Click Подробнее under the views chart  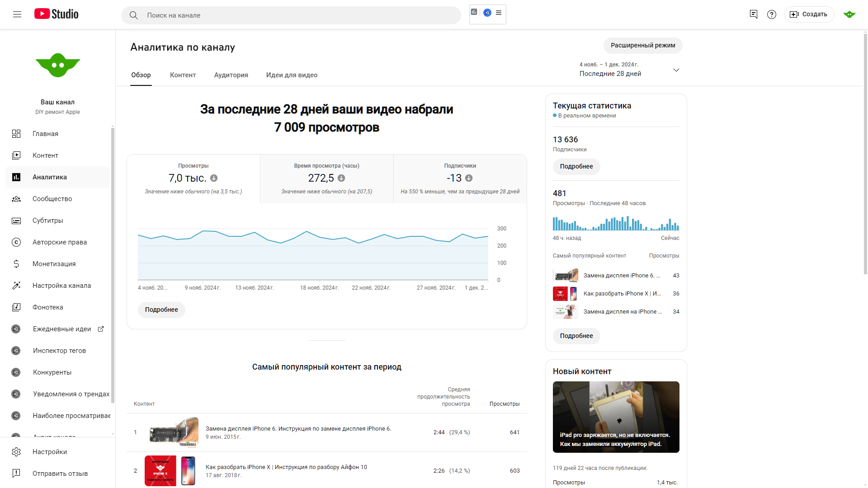click(x=161, y=310)
